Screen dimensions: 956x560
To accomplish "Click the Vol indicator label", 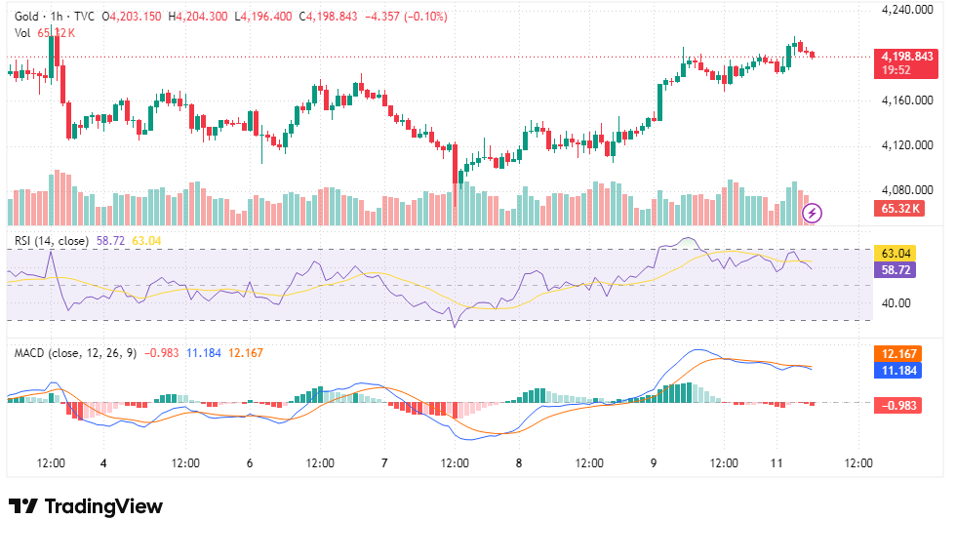I will coord(22,33).
